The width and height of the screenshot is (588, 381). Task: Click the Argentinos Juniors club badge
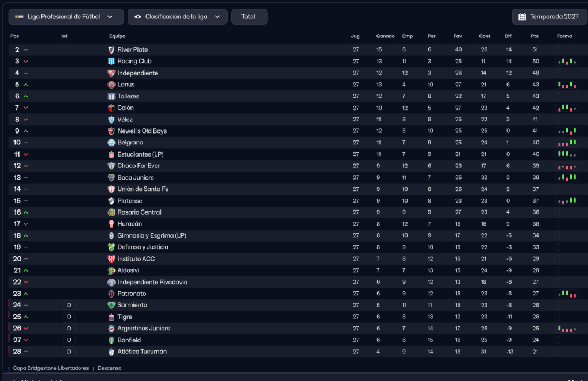[112, 329]
